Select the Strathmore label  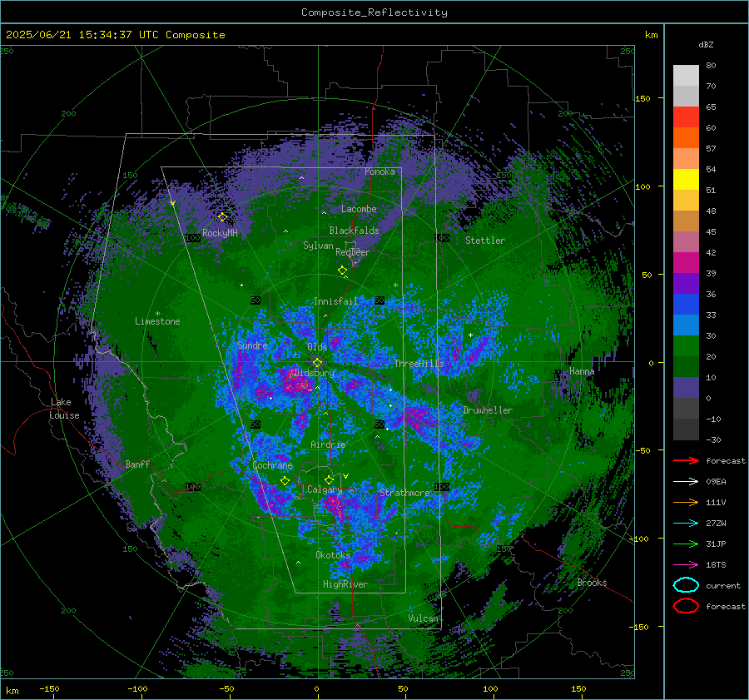404,493
